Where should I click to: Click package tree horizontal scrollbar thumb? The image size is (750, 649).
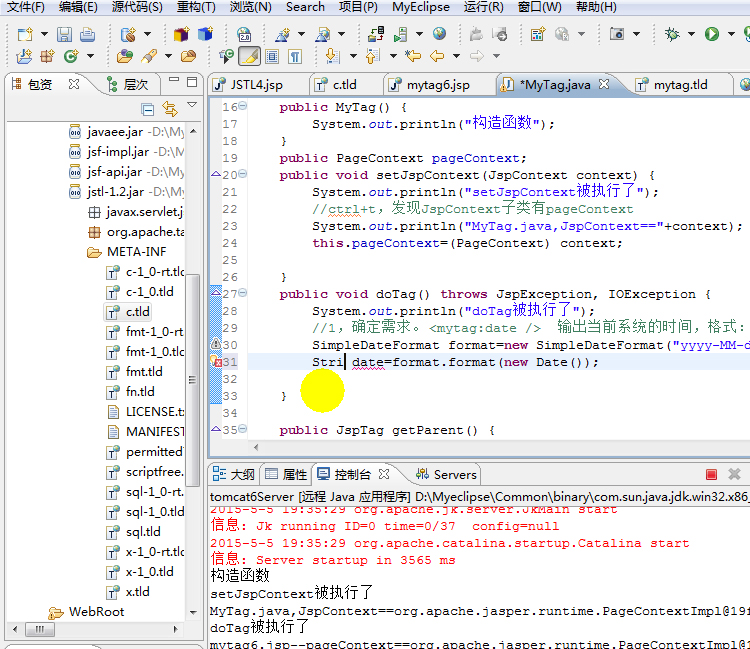click(39, 629)
